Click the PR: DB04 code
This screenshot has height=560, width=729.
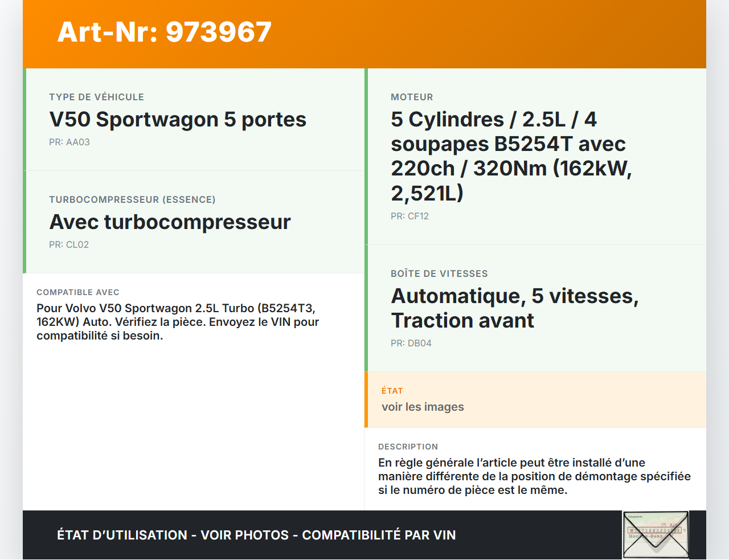point(411,344)
